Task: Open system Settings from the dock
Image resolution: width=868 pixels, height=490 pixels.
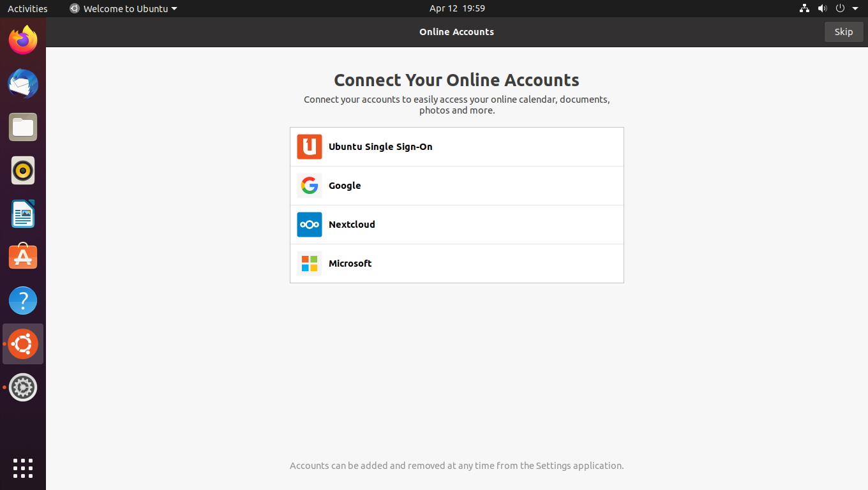Action: point(23,387)
